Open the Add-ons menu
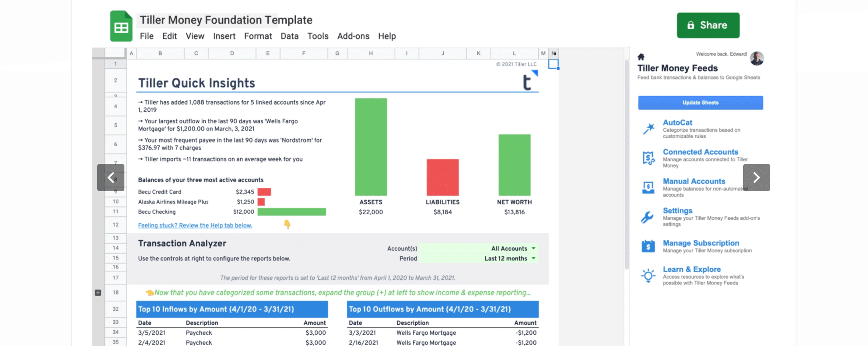The image size is (868, 346). [353, 36]
